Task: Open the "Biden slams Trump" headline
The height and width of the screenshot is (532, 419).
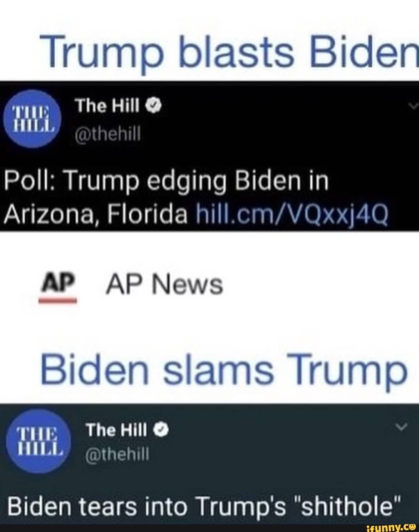Action: coord(224,369)
